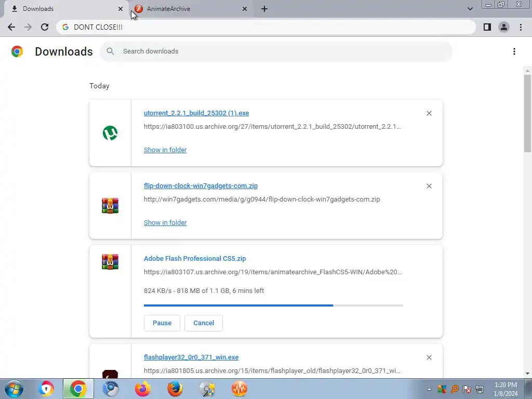The height and width of the screenshot is (399, 532).
Task: Click the network tray icon
Action: [480, 389]
